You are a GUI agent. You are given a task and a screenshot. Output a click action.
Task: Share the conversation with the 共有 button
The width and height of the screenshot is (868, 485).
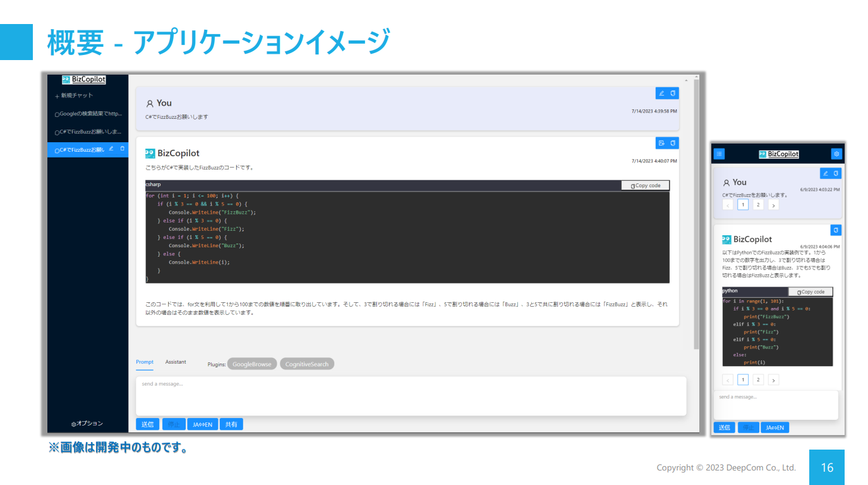point(231,424)
